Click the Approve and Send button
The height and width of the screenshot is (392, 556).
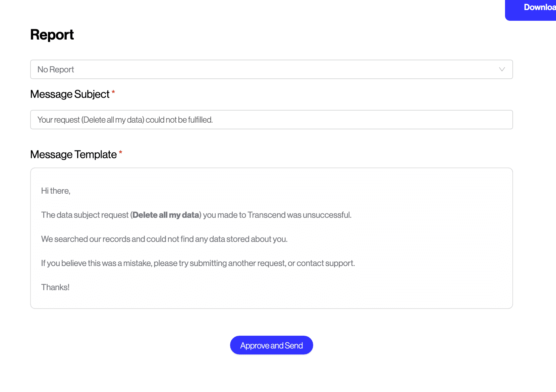271,345
